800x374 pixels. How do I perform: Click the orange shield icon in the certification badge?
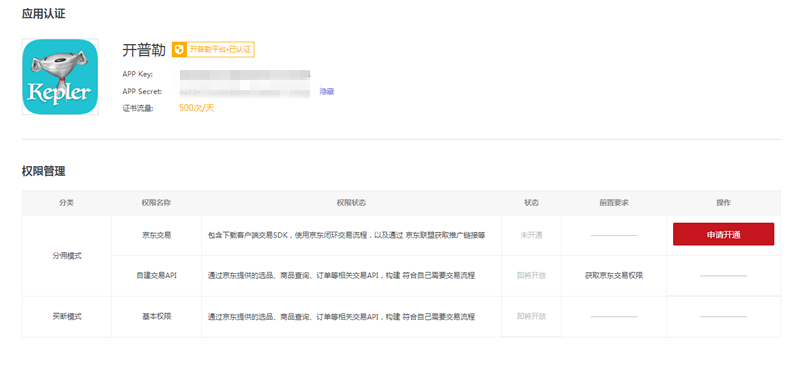[179, 49]
